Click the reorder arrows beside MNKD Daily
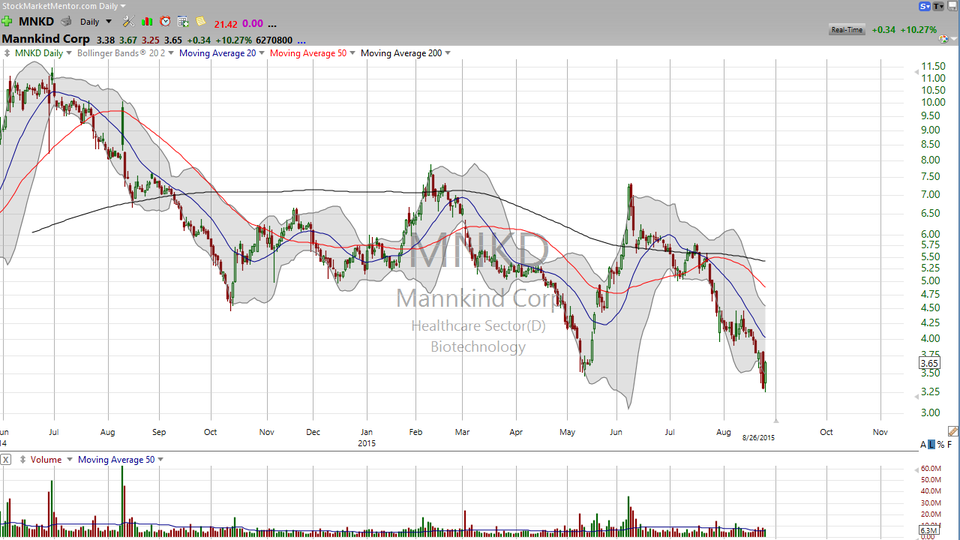The height and width of the screenshot is (540, 960). [x=7, y=53]
